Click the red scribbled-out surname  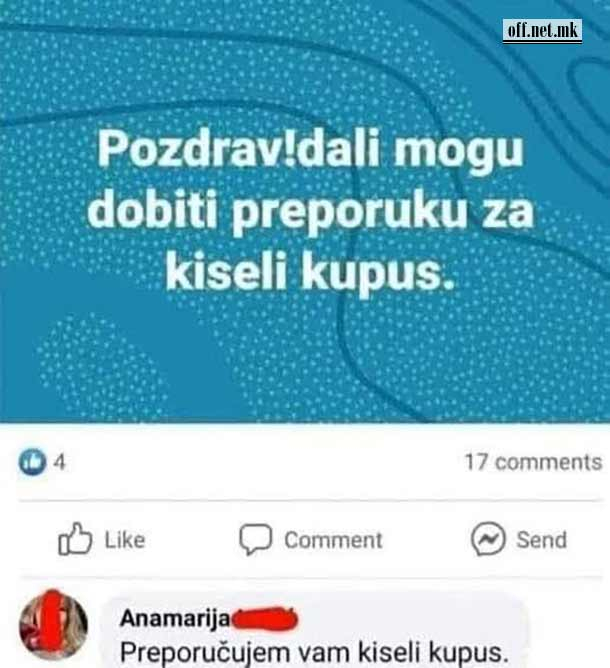click(x=265, y=619)
